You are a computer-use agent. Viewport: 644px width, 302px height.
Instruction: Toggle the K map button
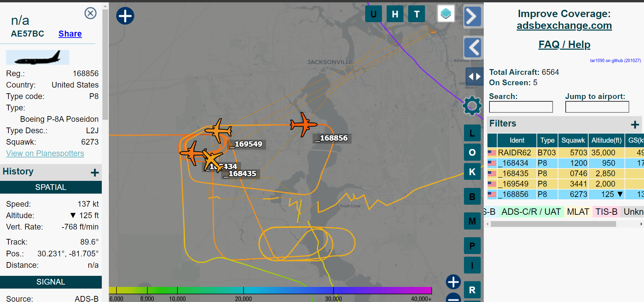click(472, 172)
